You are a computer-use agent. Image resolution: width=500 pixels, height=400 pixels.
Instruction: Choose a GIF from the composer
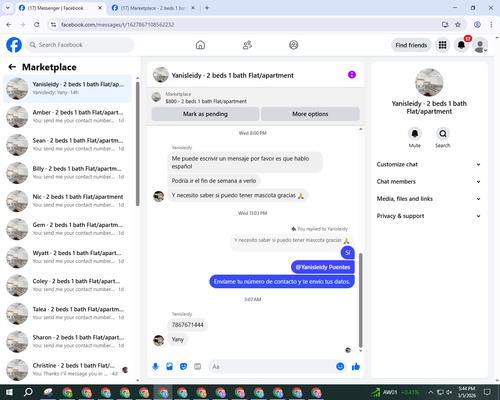pyautogui.click(x=198, y=367)
